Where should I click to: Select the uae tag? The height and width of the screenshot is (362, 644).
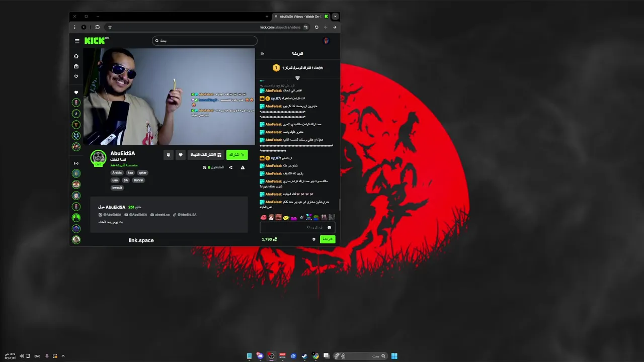click(115, 180)
